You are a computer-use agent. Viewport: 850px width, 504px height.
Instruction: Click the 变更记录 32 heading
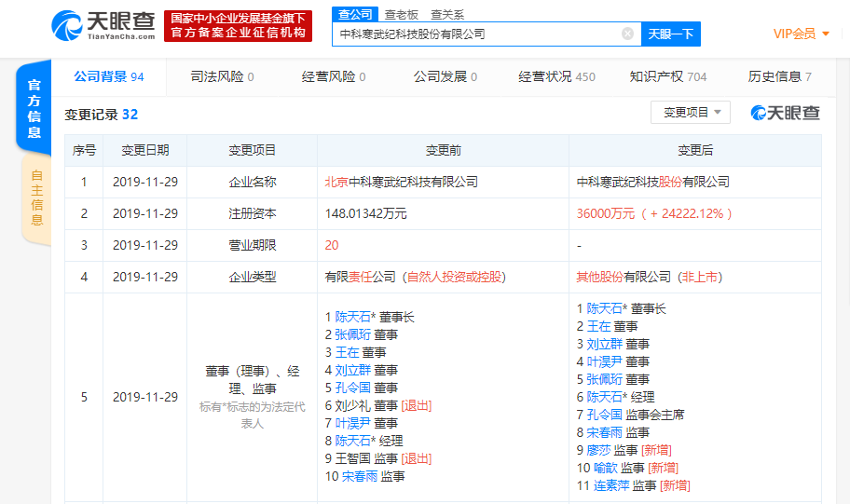[x=102, y=115]
